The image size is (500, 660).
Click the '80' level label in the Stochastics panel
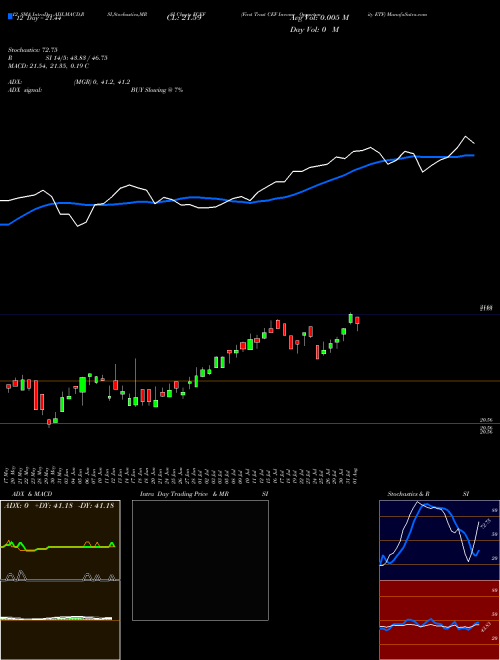(x=495, y=510)
